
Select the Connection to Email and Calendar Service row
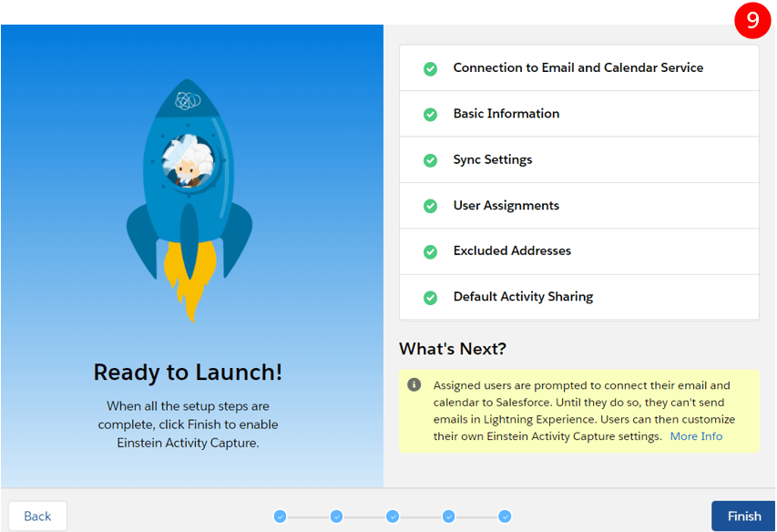click(x=578, y=67)
